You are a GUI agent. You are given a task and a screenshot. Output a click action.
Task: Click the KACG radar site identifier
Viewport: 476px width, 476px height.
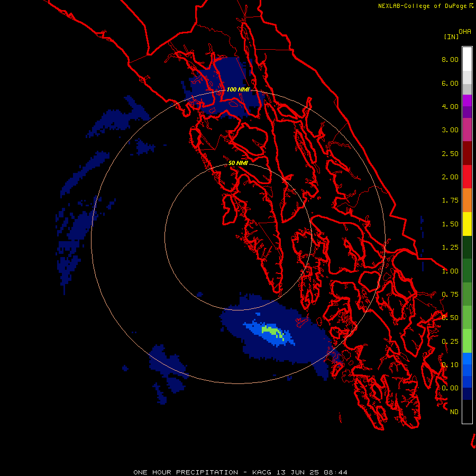(x=262, y=472)
